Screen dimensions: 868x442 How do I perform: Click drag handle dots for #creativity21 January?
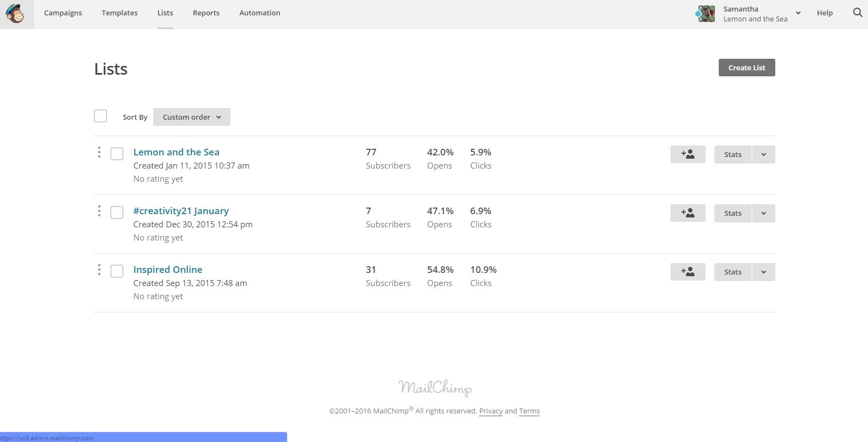tap(99, 211)
